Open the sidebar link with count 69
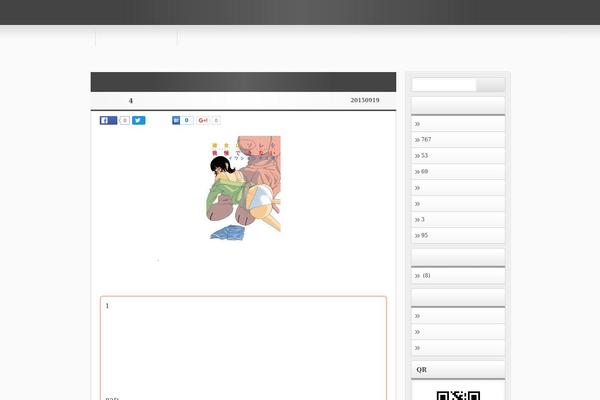Viewport: 600px width, 400px height. [x=458, y=171]
